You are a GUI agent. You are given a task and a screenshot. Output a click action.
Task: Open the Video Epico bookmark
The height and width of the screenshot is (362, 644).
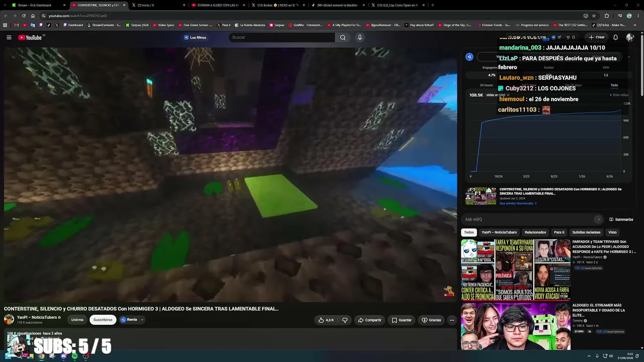coord(164,25)
